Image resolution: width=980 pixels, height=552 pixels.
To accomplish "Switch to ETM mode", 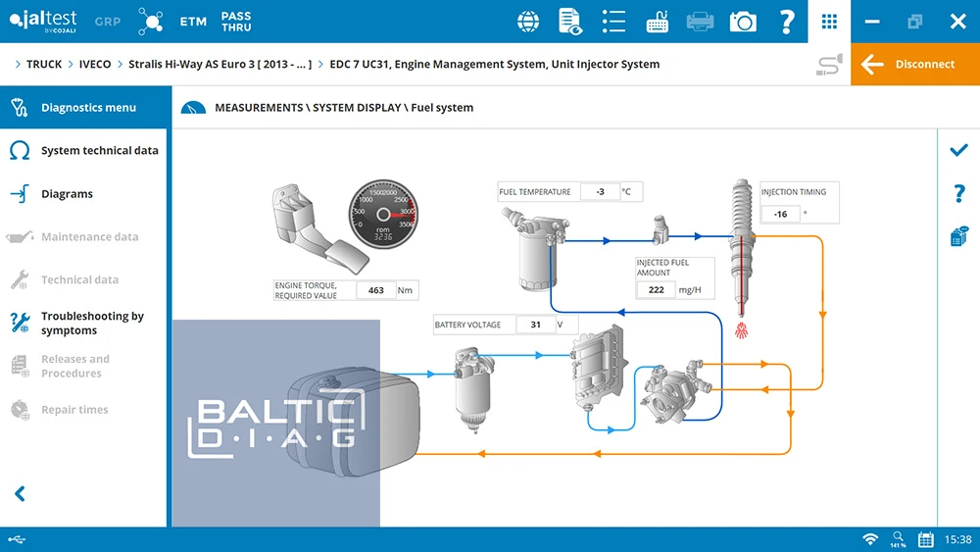I will click(193, 22).
